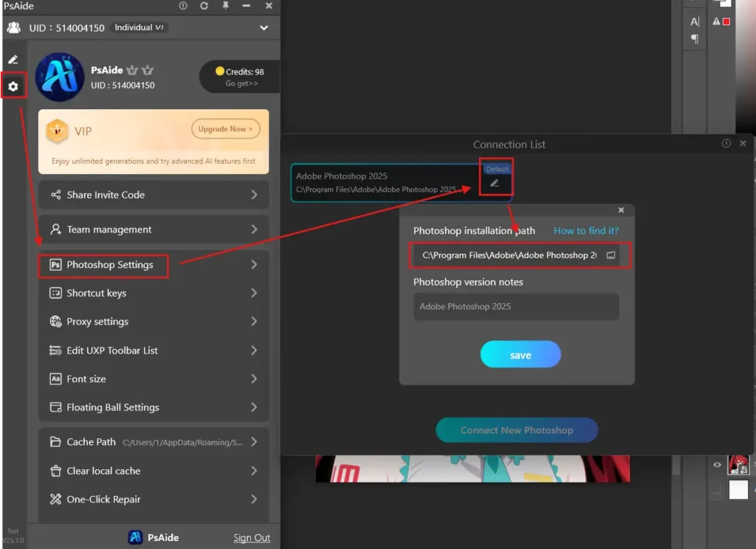Click the refresh icon in PsAide title bar
Viewport: 756px width, 549px height.
coord(204,6)
